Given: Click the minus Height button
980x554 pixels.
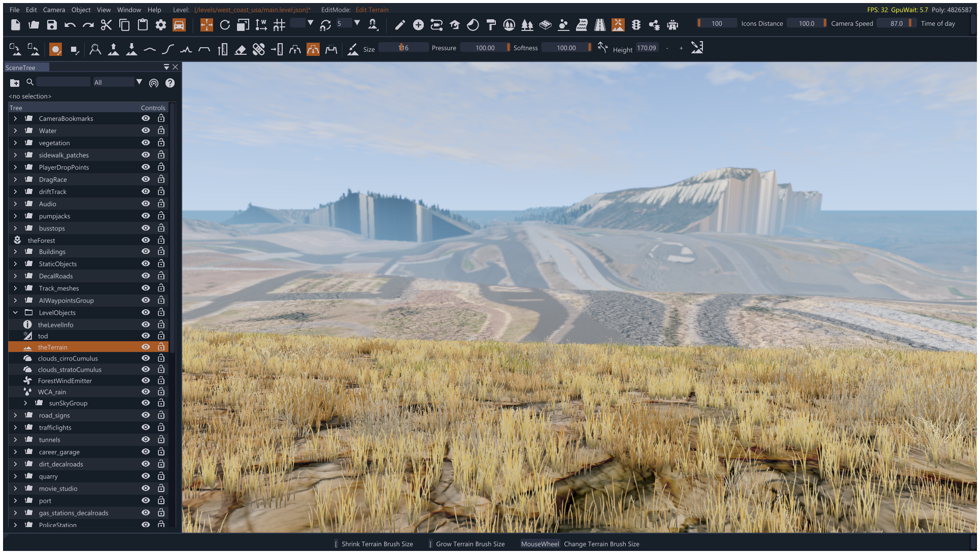Looking at the screenshot, I should [667, 48].
